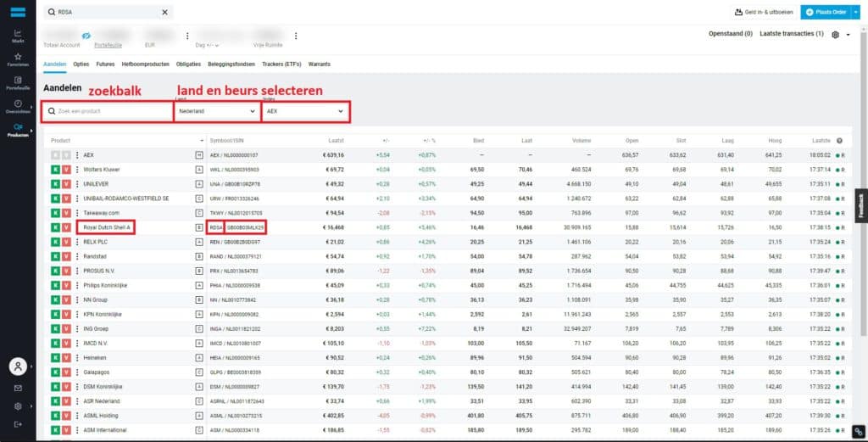Switch to the Beleggingsfondsen tab
Image resolution: width=868 pixels, height=442 pixels.
[x=231, y=64]
